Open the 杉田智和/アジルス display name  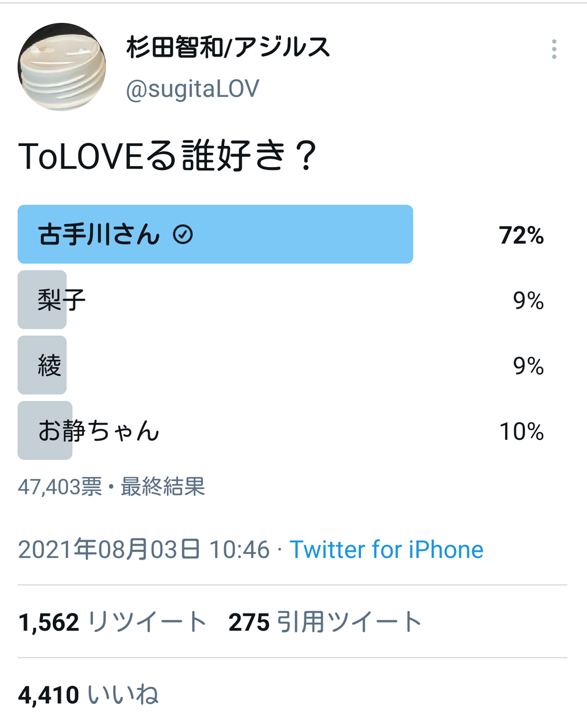coord(228,48)
